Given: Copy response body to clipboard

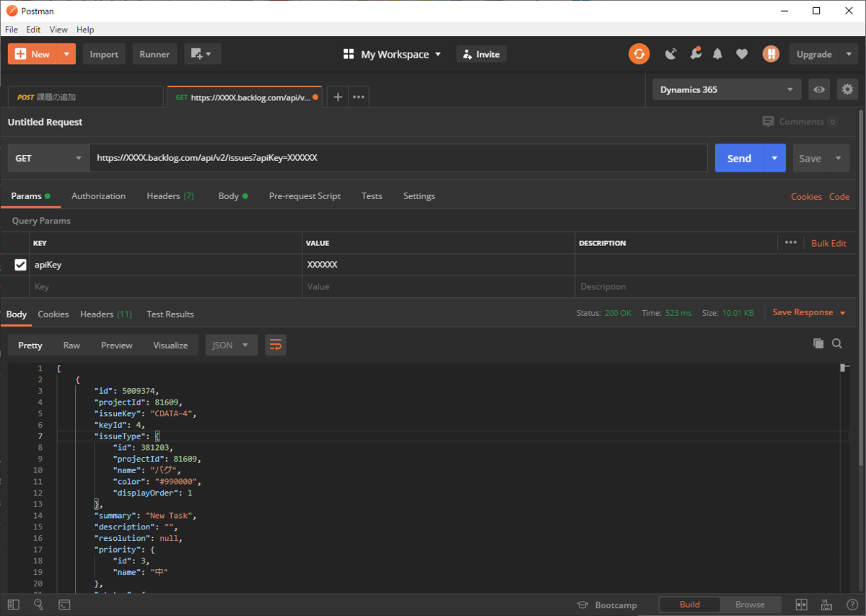Looking at the screenshot, I should [x=818, y=344].
